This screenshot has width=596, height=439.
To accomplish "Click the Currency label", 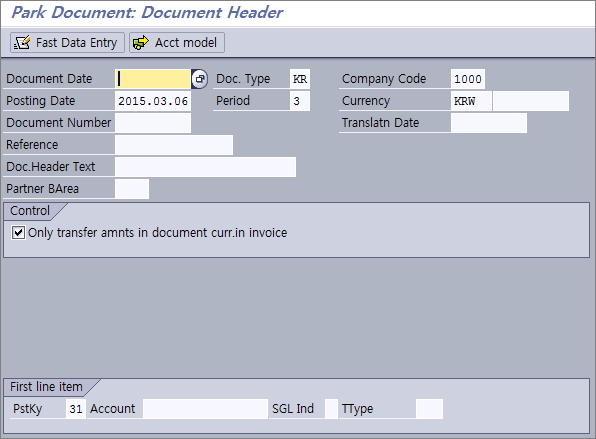I will click(x=366, y=101).
